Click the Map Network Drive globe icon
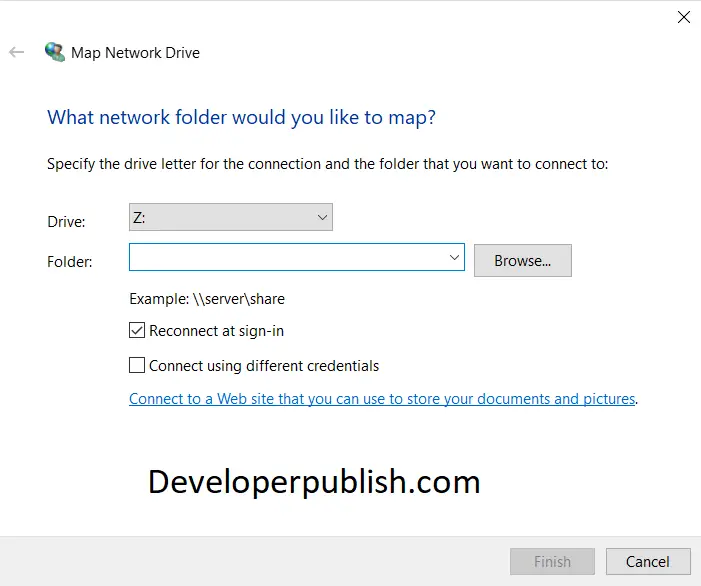 tap(55, 52)
